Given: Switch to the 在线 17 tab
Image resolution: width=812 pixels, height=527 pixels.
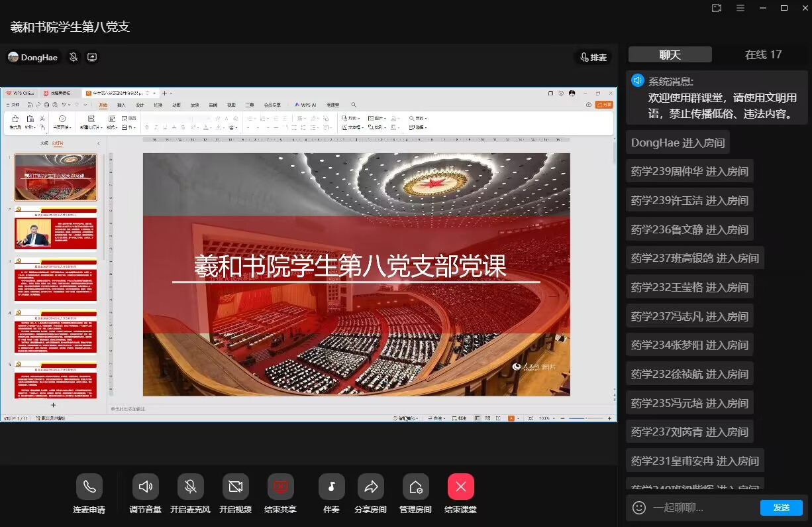Looking at the screenshot, I should coord(763,55).
